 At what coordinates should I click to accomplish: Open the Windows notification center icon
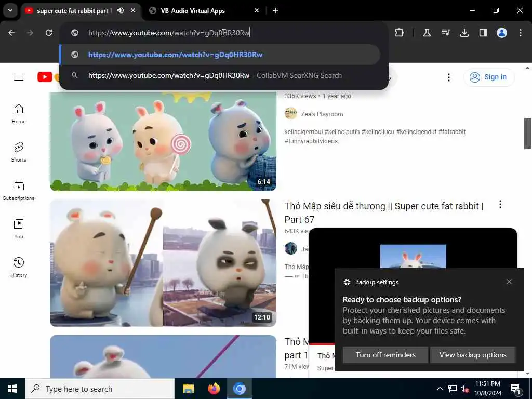point(515,389)
